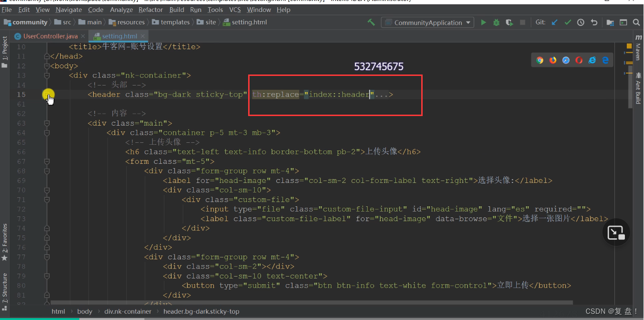Collapse div nk-container fold at line 13
Image resolution: width=644 pixels, height=320 pixels.
click(x=47, y=75)
